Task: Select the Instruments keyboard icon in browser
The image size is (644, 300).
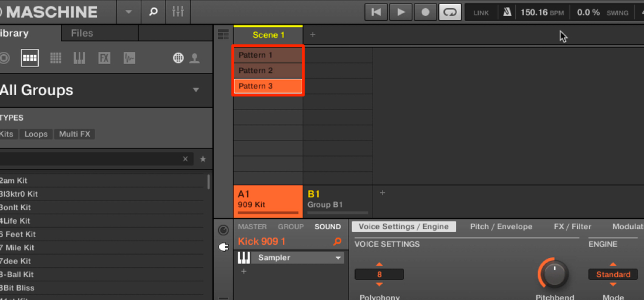Action: (79, 58)
